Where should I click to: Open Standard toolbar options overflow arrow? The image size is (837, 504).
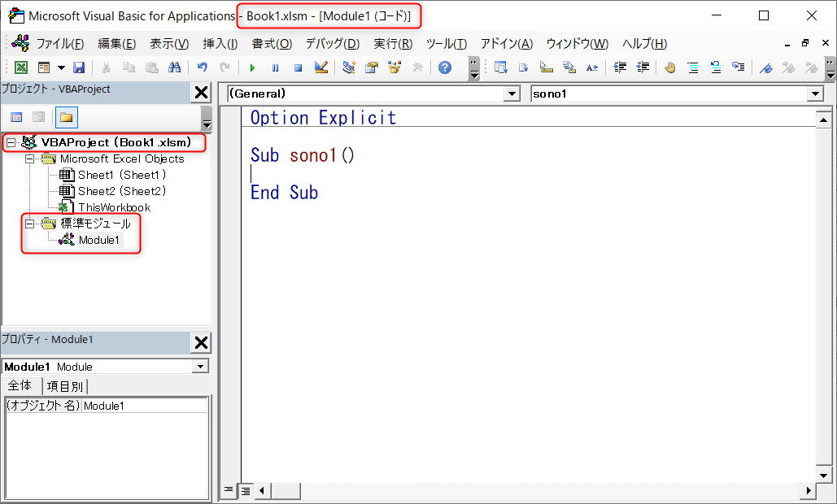pyautogui.click(x=474, y=68)
